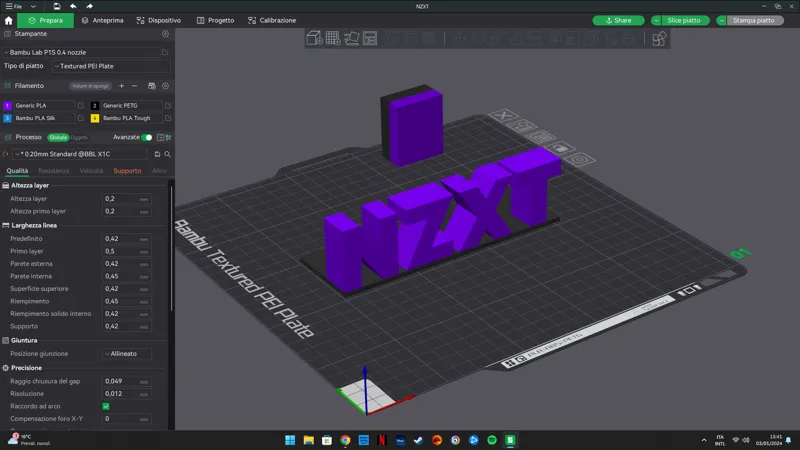Switch to the Anteprima tab
The width and height of the screenshot is (800, 450).
coord(103,20)
